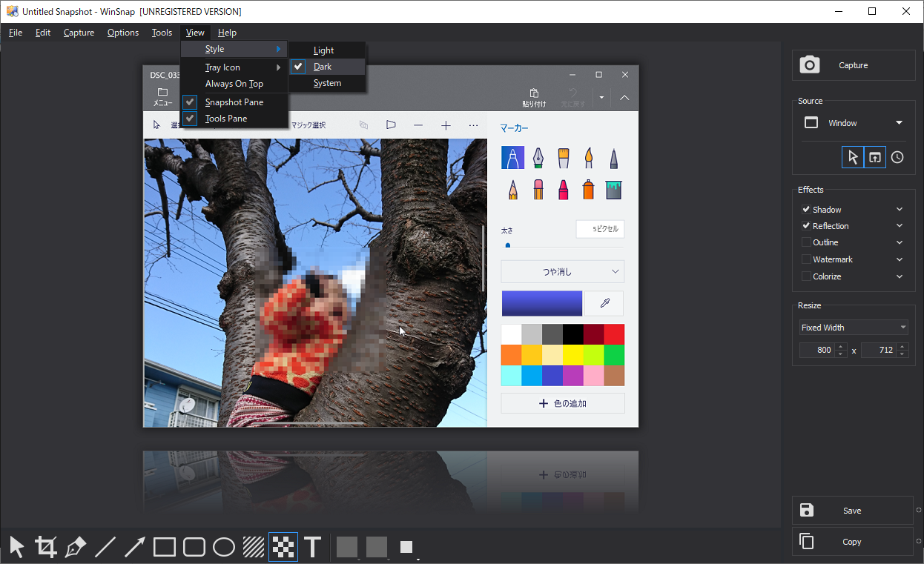Choose the System style option

tap(327, 83)
